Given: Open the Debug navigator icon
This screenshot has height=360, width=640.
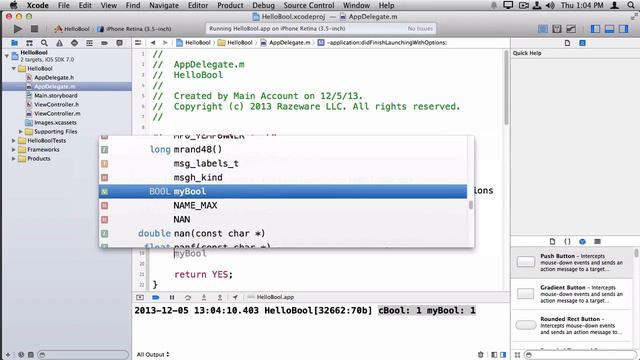Looking at the screenshot, I should point(89,43).
